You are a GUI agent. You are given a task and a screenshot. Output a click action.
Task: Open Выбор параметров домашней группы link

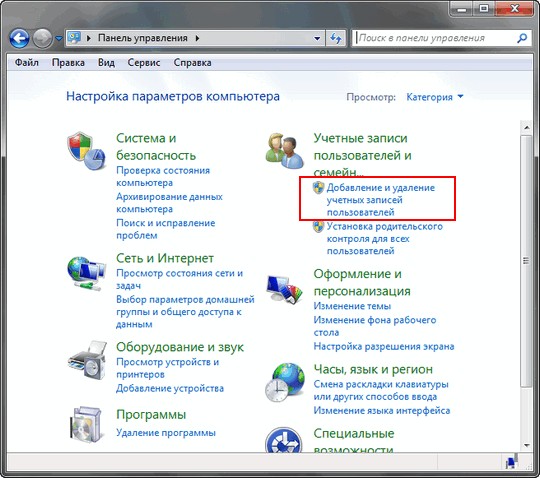point(185,312)
